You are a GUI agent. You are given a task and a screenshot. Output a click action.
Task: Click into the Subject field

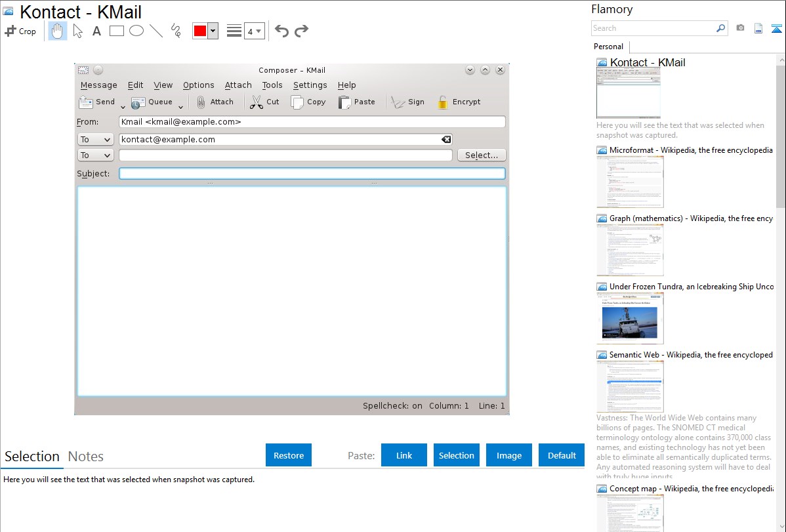pos(312,173)
